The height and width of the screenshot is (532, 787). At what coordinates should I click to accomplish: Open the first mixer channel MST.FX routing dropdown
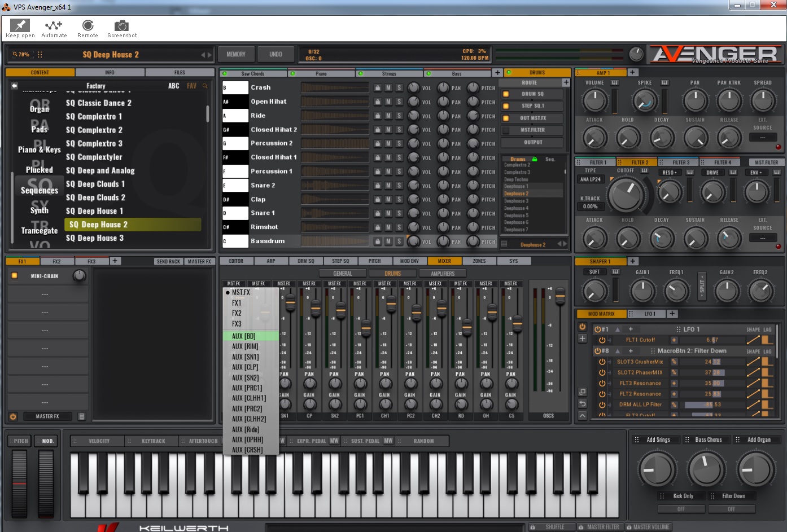234,284
